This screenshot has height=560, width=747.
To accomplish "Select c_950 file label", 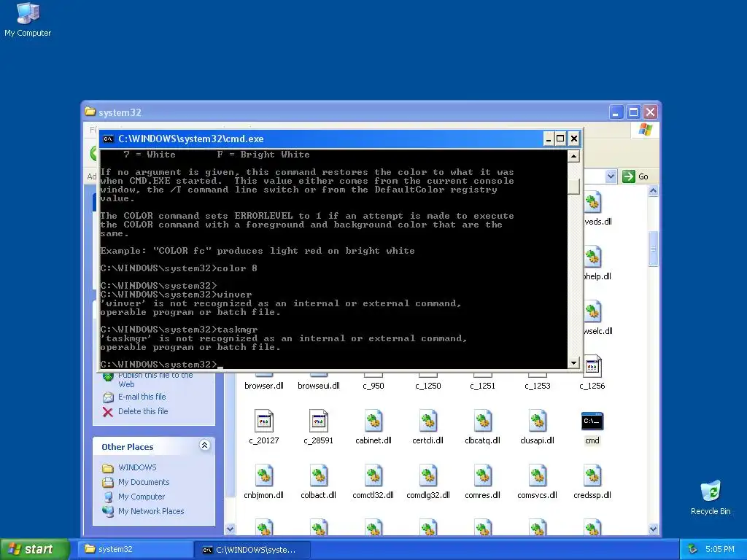I will [x=373, y=386].
